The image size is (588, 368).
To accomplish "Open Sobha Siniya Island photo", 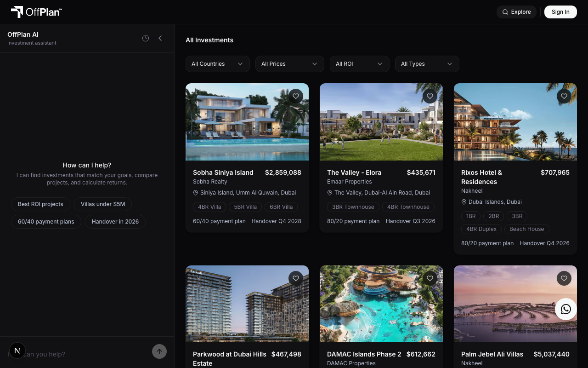I will pyautogui.click(x=247, y=122).
